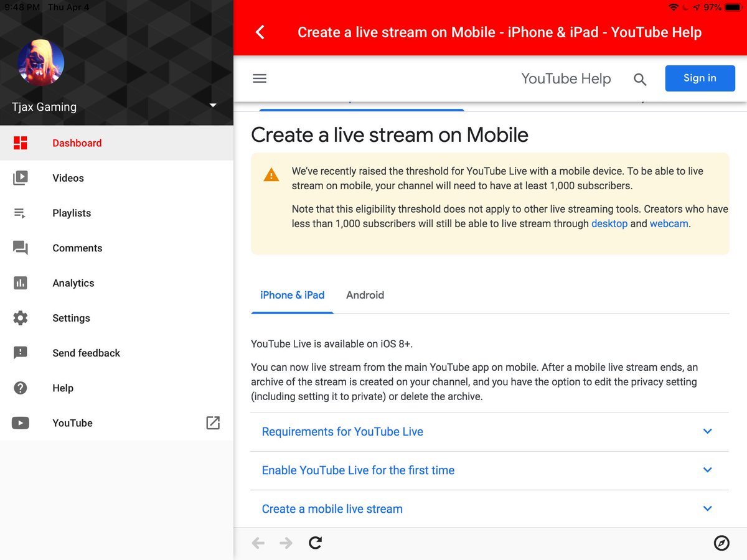This screenshot has width=747, height=560.
Task: Click the Create a live stream on Mobile heading
Action: point(390,135)
